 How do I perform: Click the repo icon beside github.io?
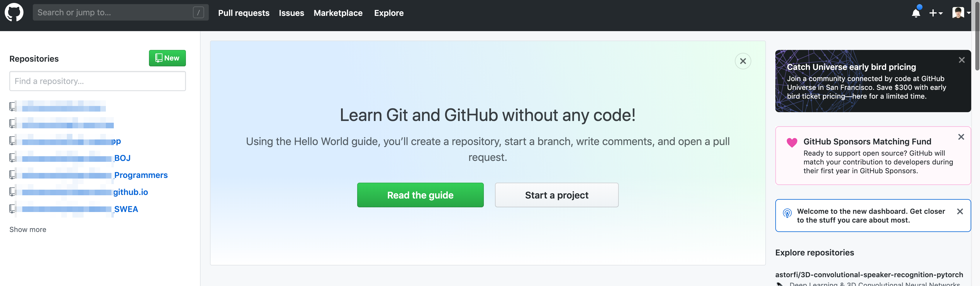tap(13, 191)
